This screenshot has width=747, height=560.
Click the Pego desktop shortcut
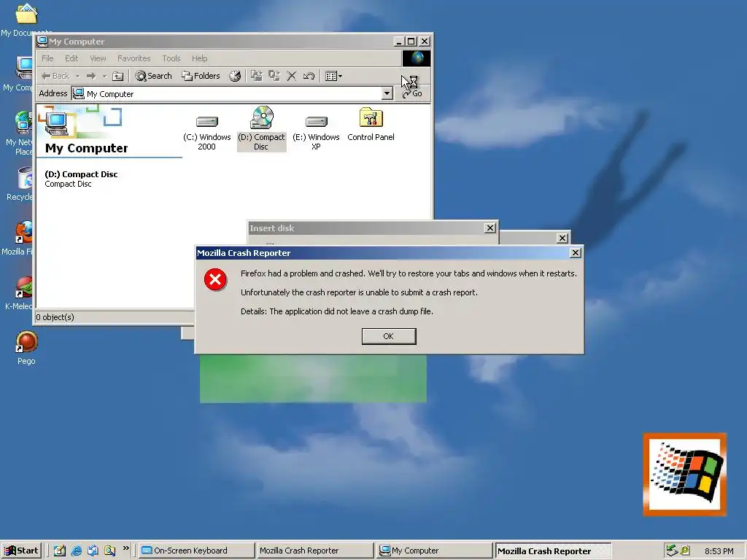27,348
